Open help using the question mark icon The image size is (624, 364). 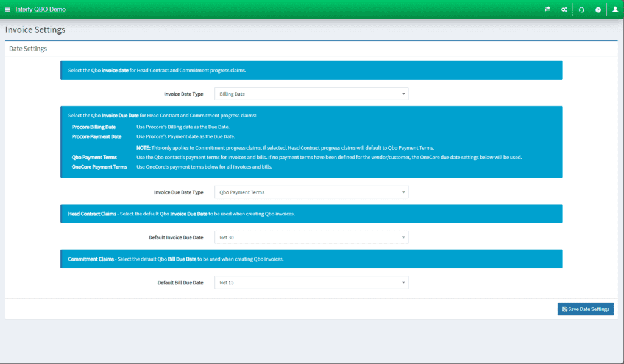point(598,9)
